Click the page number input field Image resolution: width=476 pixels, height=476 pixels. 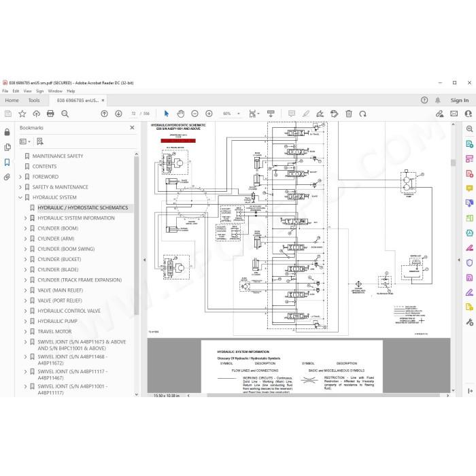click(133, 114)
